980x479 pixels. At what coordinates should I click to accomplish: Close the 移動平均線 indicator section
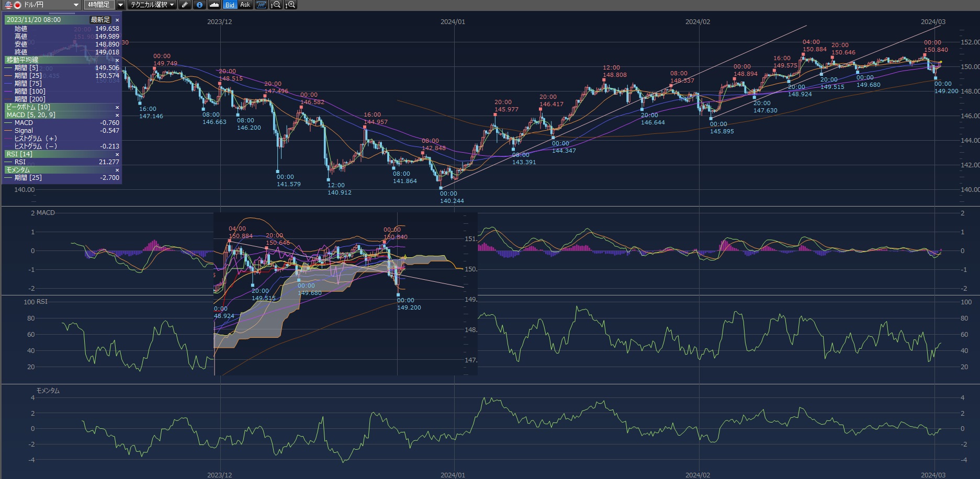point(117,60)
